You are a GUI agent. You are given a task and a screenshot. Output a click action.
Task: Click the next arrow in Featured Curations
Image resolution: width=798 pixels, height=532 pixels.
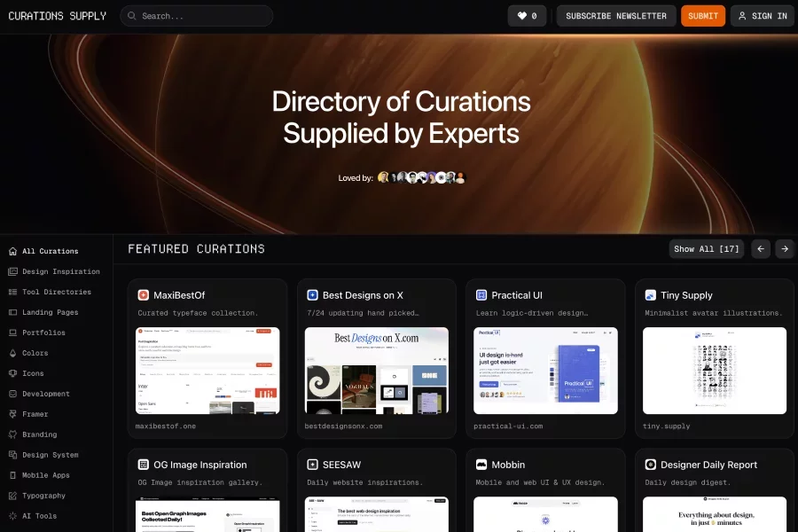[x=785, y=249]
